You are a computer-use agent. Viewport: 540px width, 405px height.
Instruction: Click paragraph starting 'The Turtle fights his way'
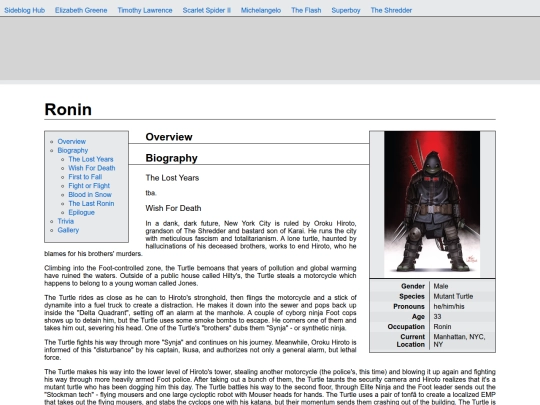pos(200,350)
